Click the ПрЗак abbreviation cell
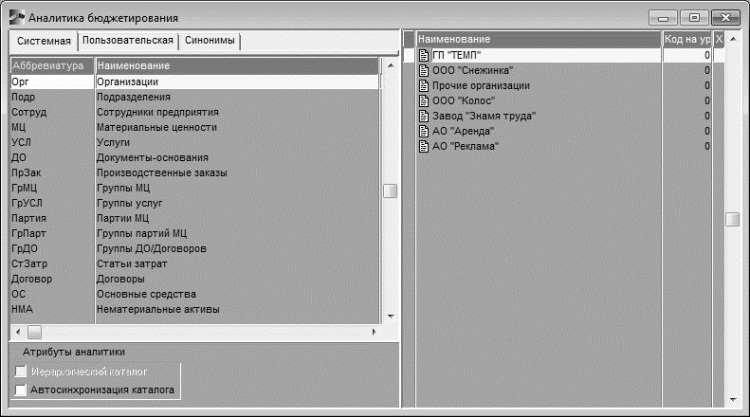 point(52,173)
